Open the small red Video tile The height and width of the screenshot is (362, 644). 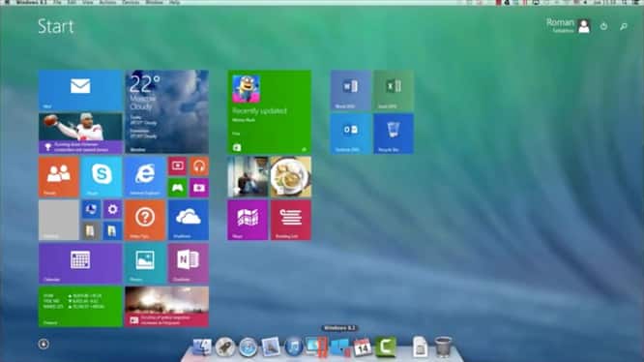[178, 166]
